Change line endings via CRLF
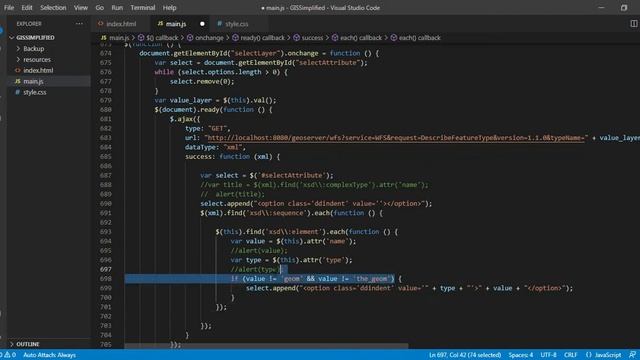640x360 pixels. click(x=570, y=355)
